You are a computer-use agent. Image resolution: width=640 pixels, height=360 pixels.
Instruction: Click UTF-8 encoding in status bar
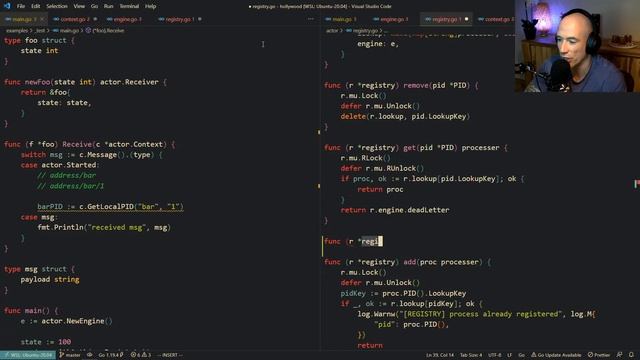coord(494,355)
